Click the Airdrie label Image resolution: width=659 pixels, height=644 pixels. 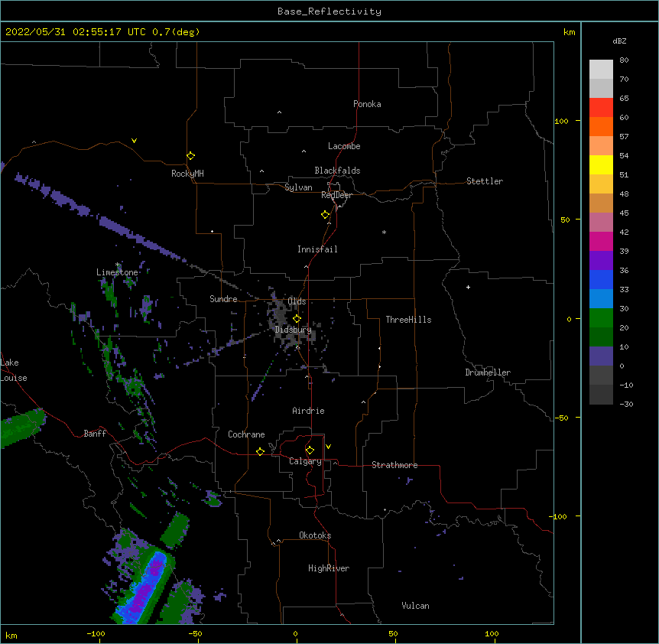[x=308, y=411]
